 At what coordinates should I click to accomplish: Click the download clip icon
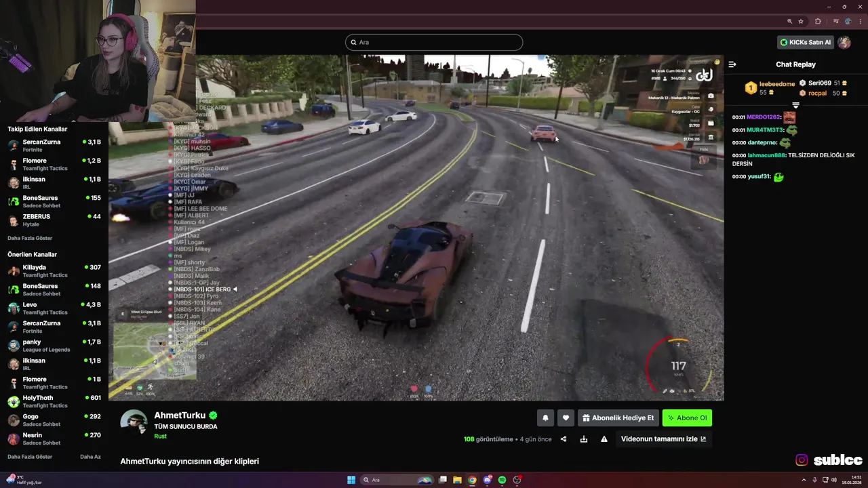click(x=583, y=439)
